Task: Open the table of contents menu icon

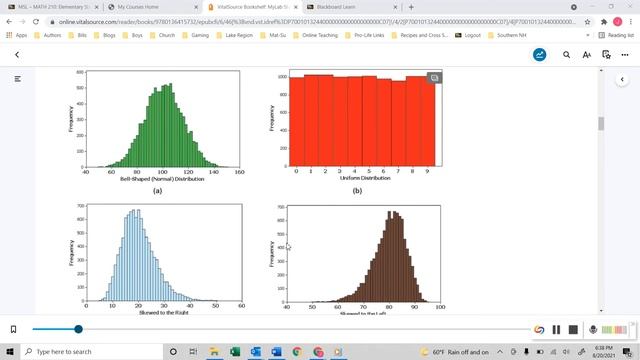Action: pos(18,79)
